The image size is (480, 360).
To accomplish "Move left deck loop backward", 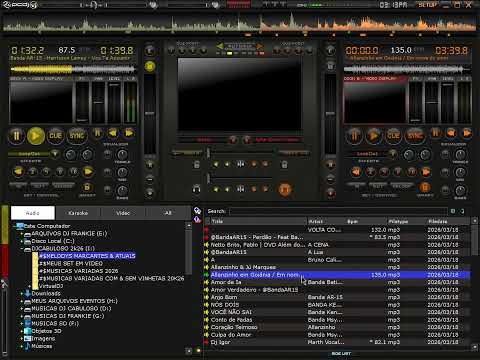I will (18, 172).
